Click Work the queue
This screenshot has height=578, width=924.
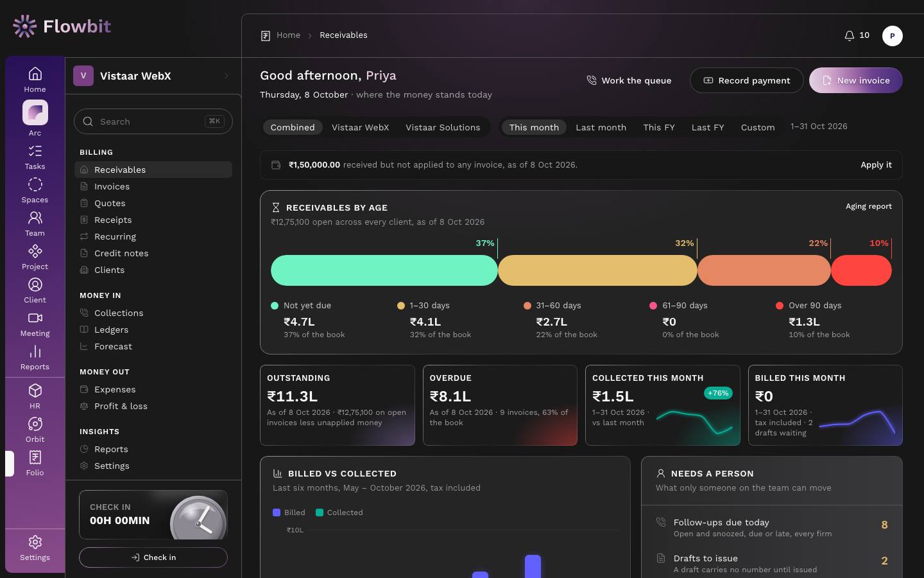(629, 80)
